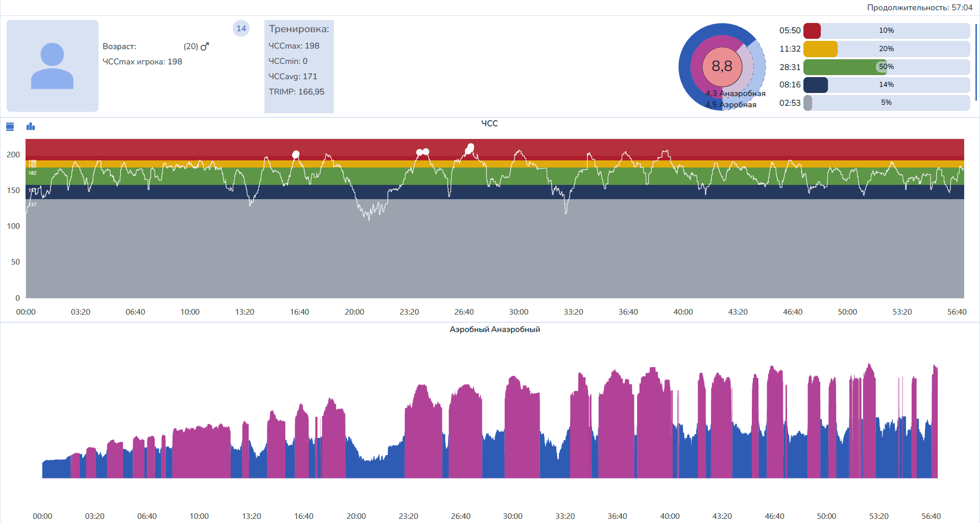Image resolution: width=980 pixels, height=523 pixels.
Task: Click the 8,8 training load circle
Action: coord(722,66)
